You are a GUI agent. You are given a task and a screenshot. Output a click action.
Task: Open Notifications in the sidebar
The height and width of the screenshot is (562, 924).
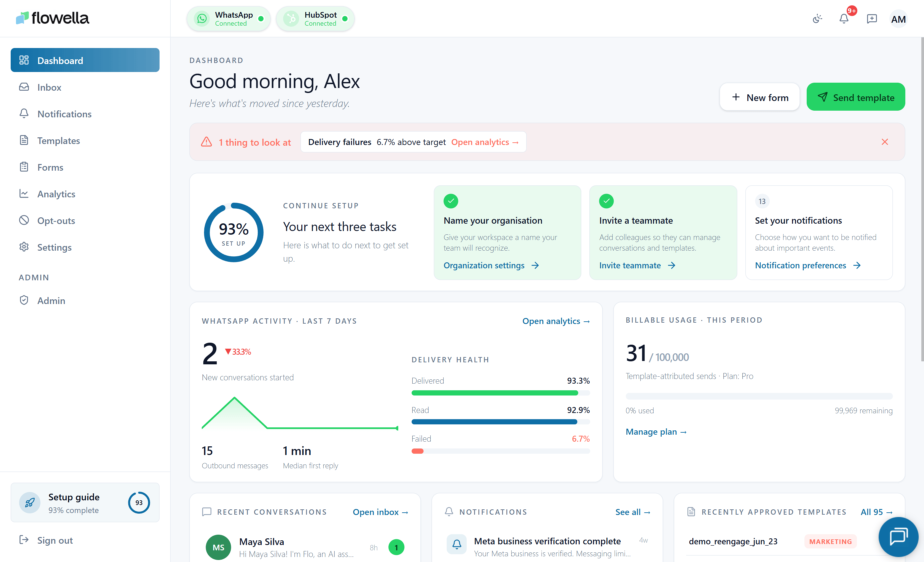[x=85, y=114]
